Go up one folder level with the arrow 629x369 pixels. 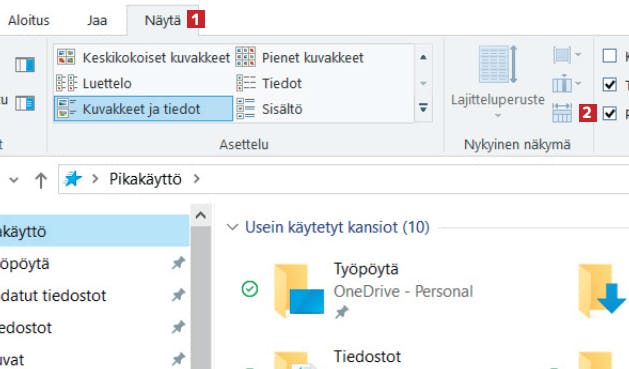pos(41,180)
